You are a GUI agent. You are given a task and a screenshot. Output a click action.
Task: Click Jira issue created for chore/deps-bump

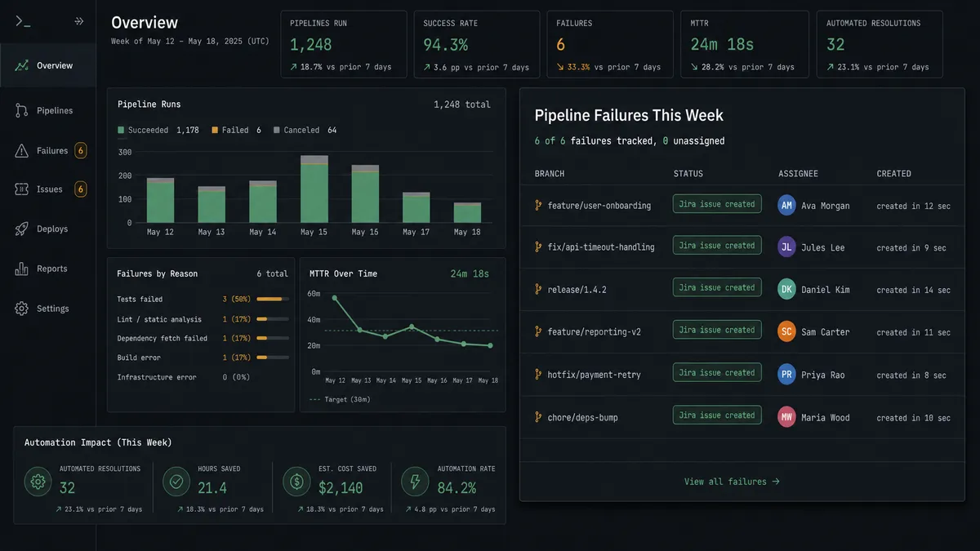[717, 415]
